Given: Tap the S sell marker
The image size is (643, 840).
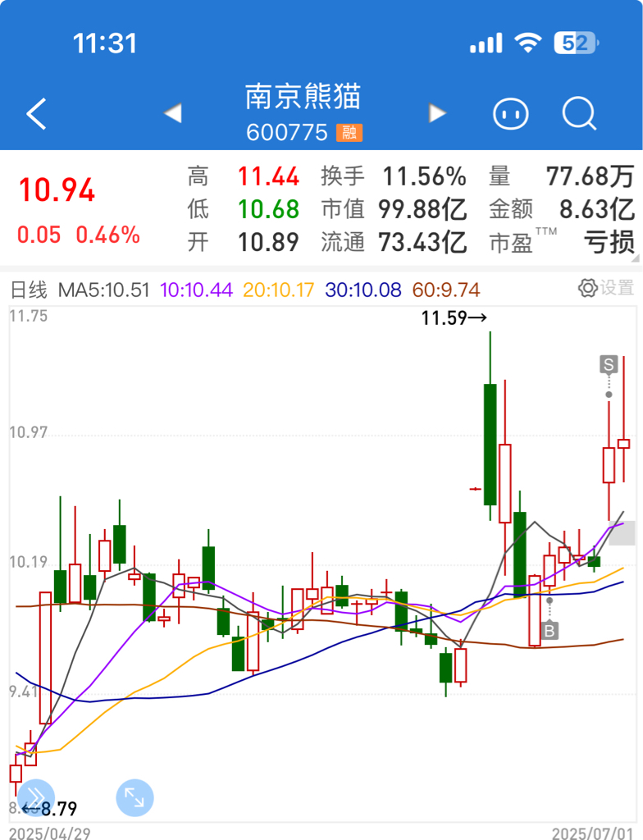Looking at the screenshot, I should (x=609, y=364).
